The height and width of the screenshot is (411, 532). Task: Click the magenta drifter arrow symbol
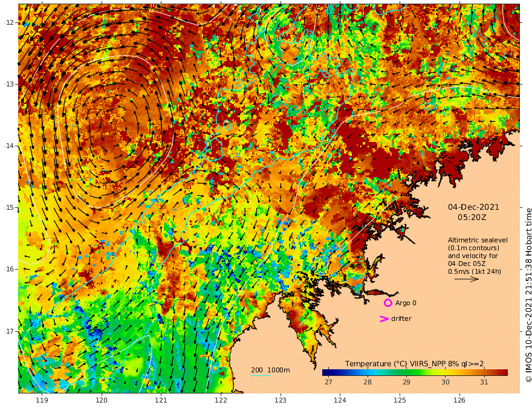[x=384, y=319]
